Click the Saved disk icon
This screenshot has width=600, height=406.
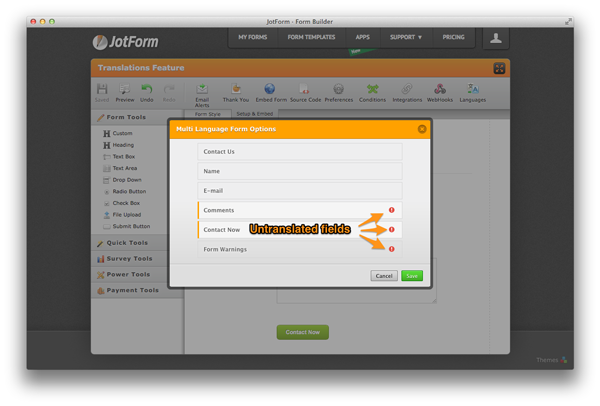102,89
